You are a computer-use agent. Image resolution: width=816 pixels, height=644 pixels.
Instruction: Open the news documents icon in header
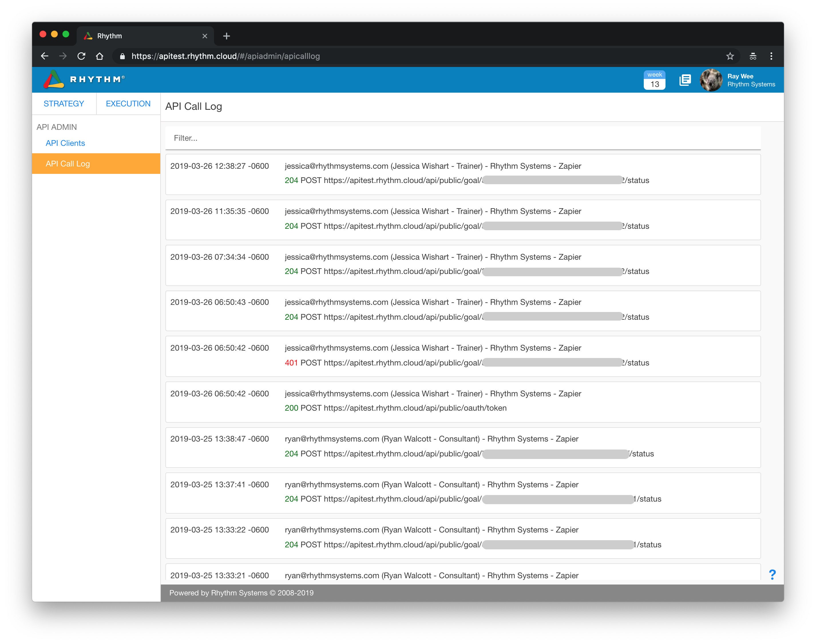685,80
